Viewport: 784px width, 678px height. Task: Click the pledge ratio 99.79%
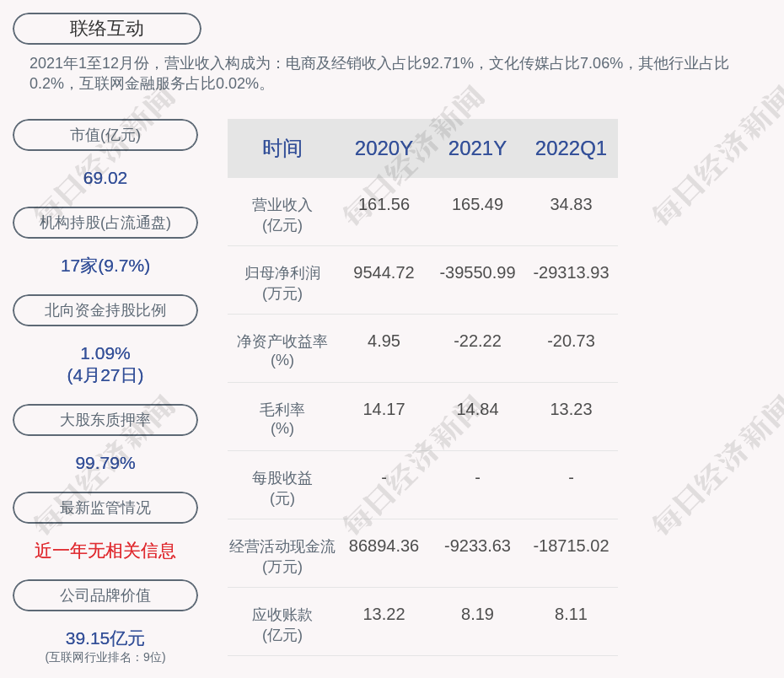105,463
